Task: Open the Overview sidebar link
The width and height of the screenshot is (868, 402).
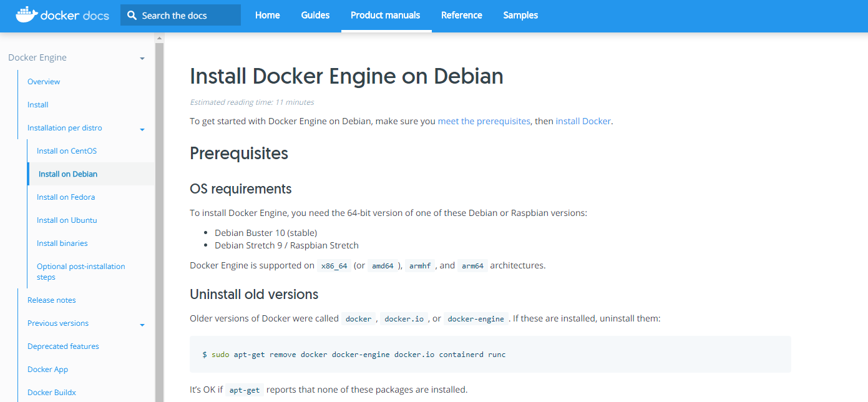Action: 44,82
